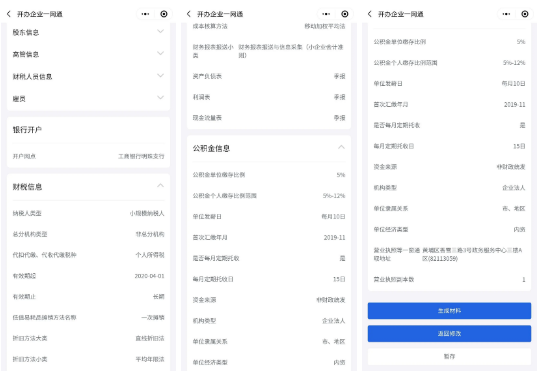Select the 现金流量表 row value 季报
The height and width of the screenshot is (371, 542).
coord(339,118)
